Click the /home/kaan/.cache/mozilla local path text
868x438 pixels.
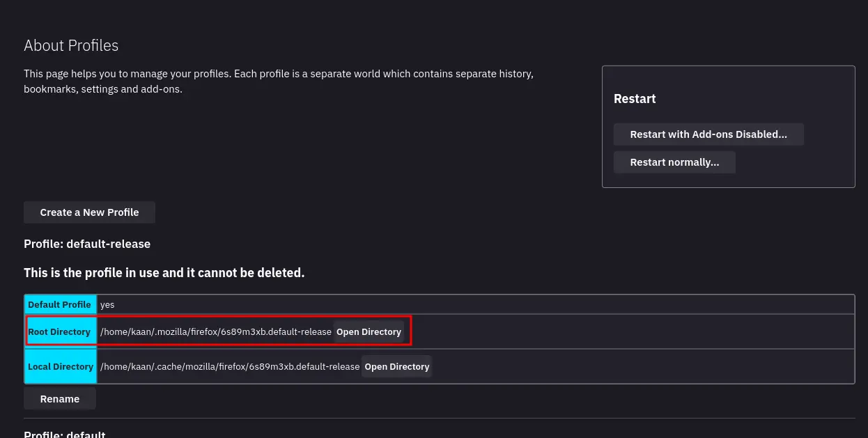(x=230, y=366)
